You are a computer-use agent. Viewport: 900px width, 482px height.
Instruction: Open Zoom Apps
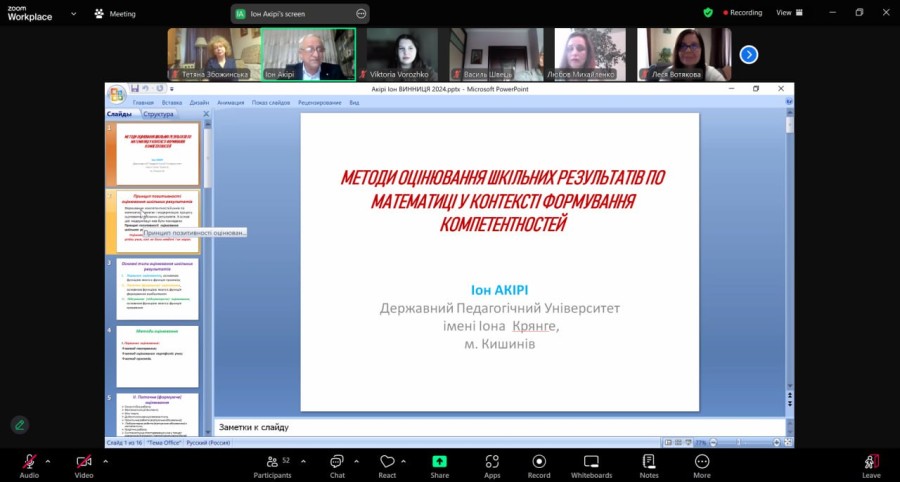[492, 466]
